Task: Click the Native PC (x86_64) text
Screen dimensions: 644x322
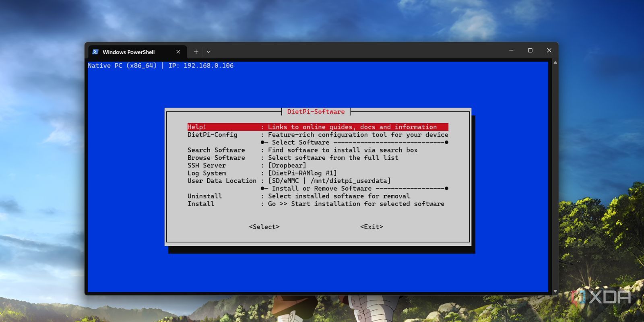Action: point(122,66)
